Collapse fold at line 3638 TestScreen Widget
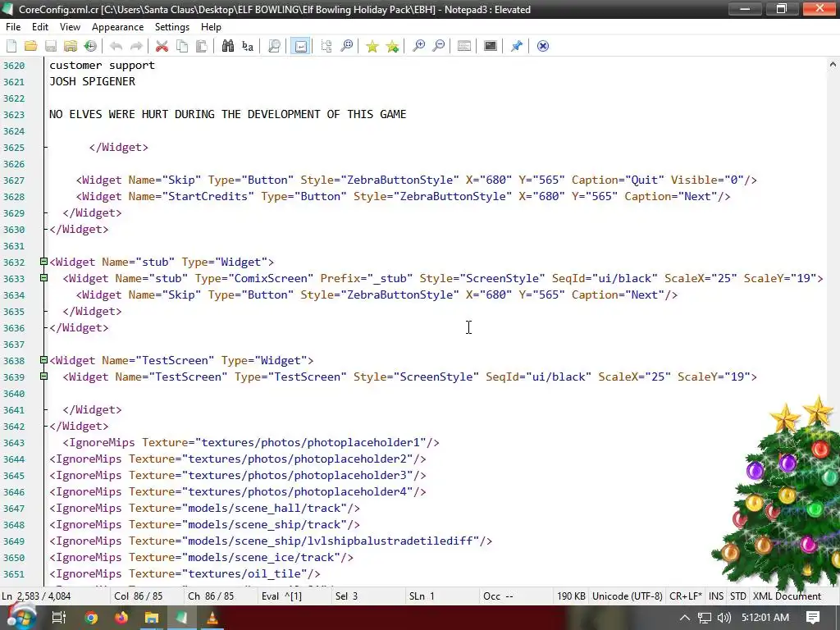 click(x=44, y=361)
